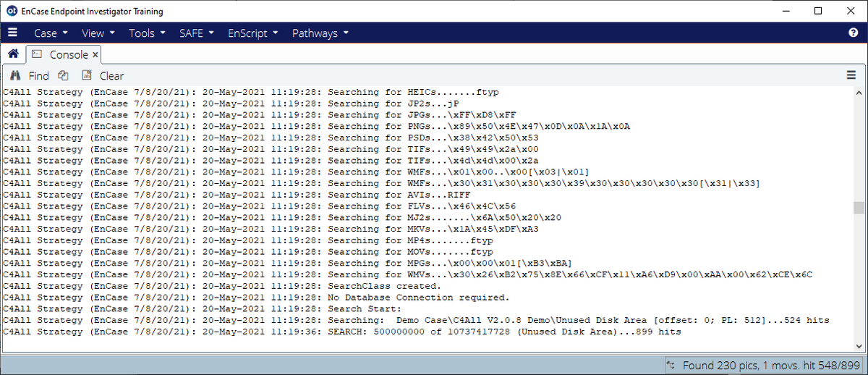Open the EnScript menu
This screenshot has height=375, width=868.
point(252,33)
